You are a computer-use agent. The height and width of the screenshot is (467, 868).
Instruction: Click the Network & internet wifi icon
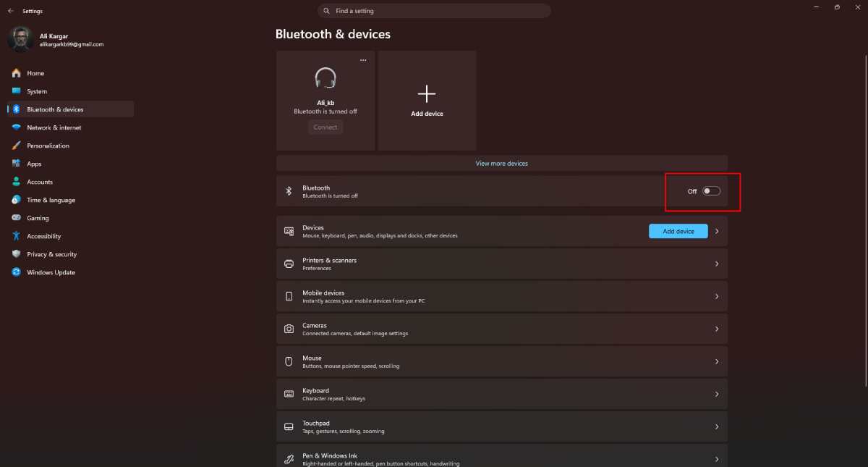tap(16, 127)
